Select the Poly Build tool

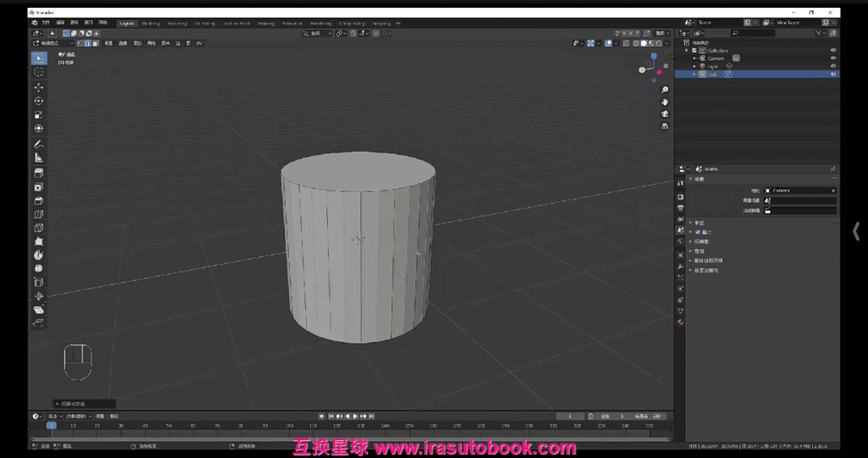39,242
